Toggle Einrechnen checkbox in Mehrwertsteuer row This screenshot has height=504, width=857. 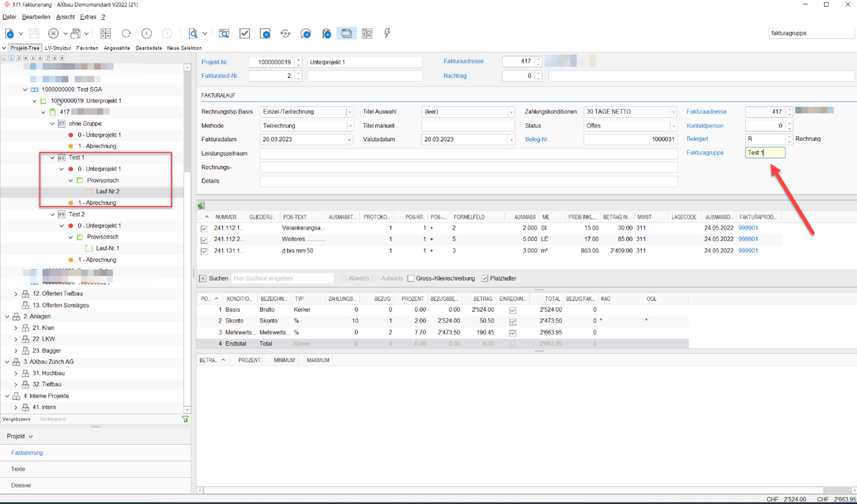(513, 333)
